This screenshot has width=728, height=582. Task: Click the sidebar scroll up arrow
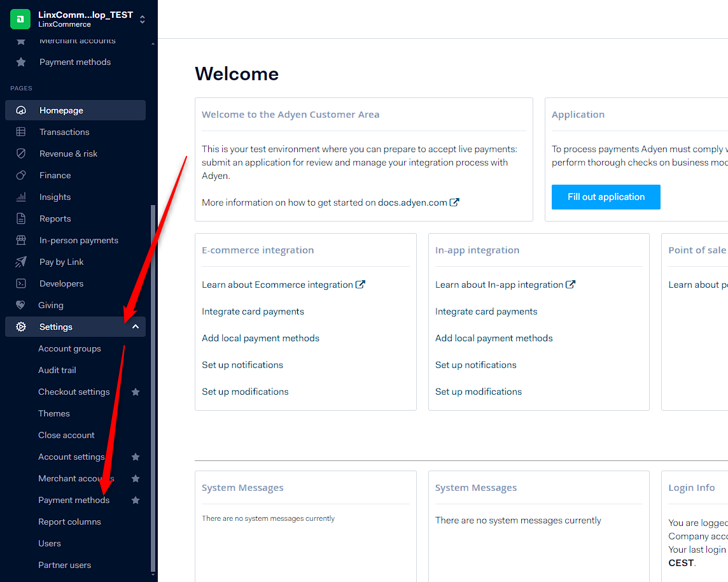153,44
